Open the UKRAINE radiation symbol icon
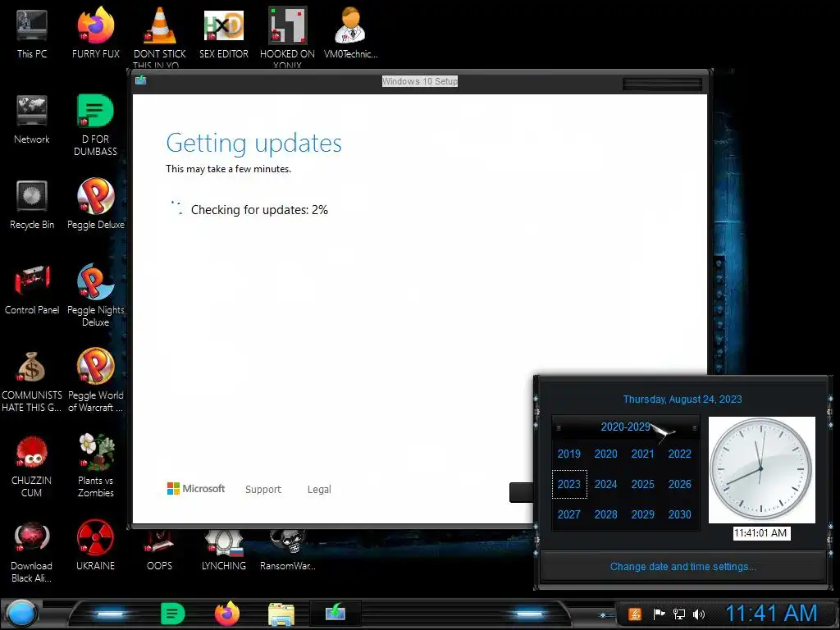The width and height of the screenshot is (840, 630). 95,546
